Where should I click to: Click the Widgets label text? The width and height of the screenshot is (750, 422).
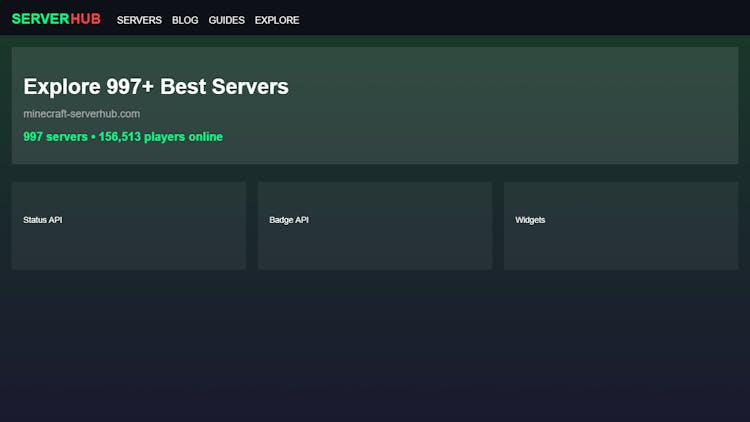530,220
